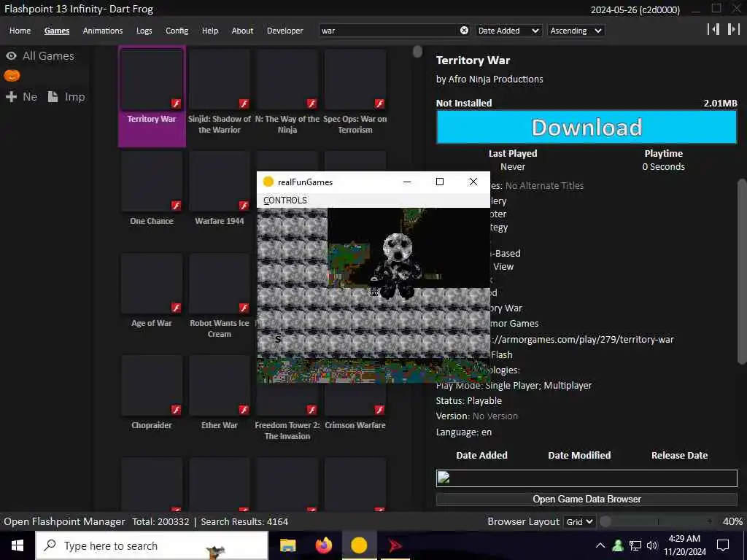Click the volume speaker tray icon
Image resolution: width=747 pixels, height=560 pixels.
point(651,545)
